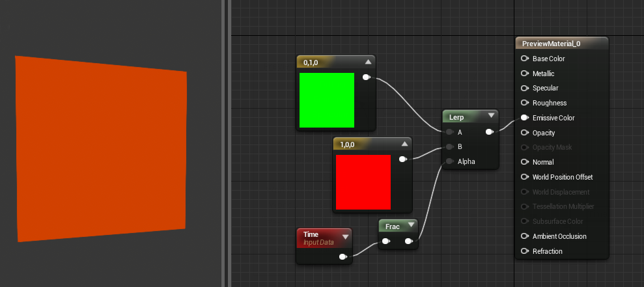Click the Lerp B input pin
The height and width of the screenshot is (287, 644).
coord(450,146)
